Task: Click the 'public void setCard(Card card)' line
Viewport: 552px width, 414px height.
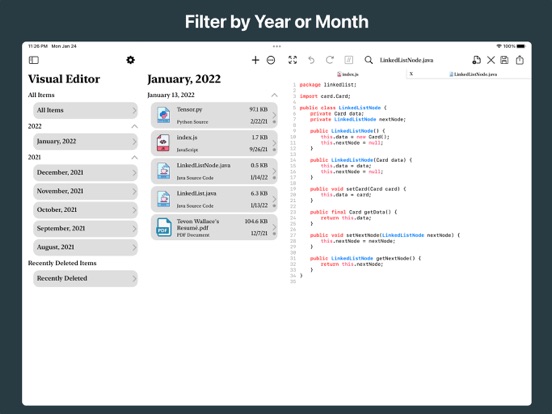Action: pos(358,189)
